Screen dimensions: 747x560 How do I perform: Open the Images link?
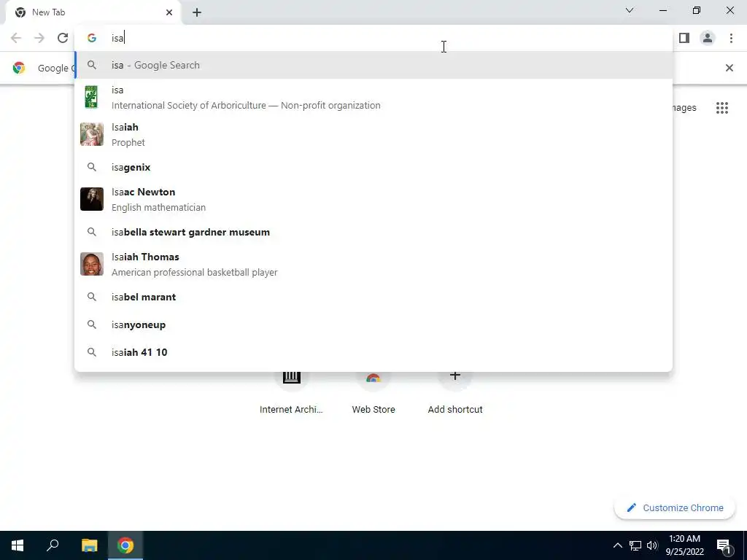tap(684, 108)
